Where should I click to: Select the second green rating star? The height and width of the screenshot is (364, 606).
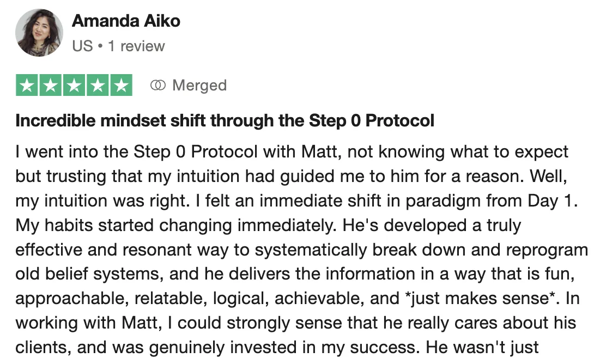pyautogui.click(x=51, y=85)
